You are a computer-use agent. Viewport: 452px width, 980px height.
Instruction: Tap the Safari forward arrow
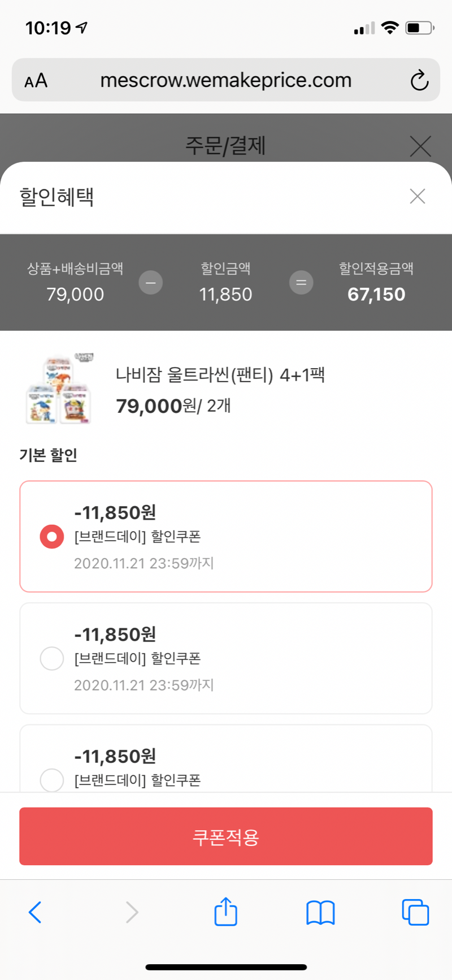click(x=132, y=912)
